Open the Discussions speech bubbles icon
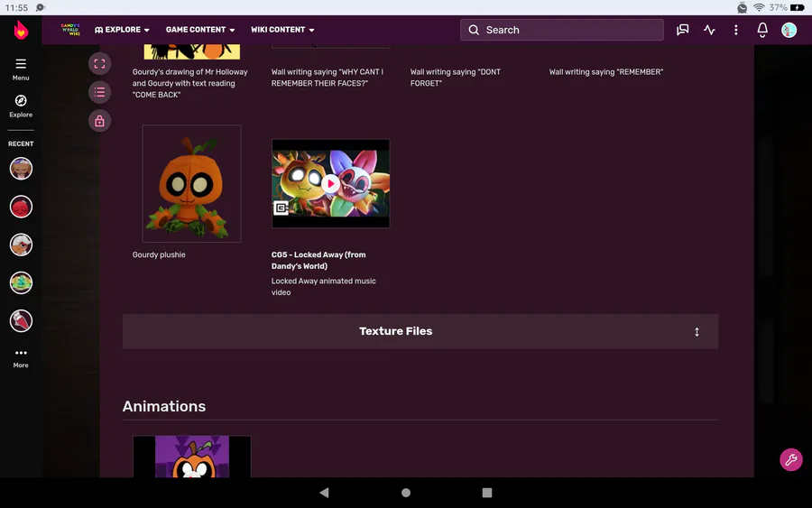The width and height of the screenshot is (812, 508). tap(683, 30)
